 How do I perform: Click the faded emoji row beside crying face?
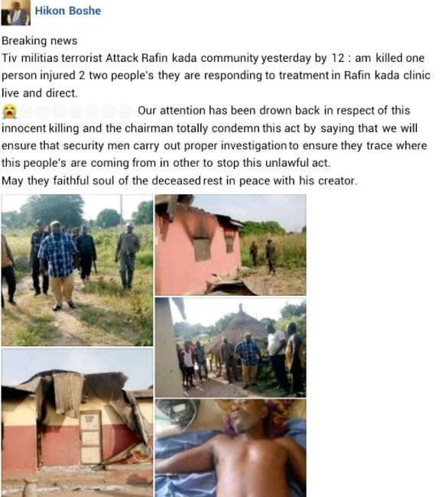tap(76, 112)
